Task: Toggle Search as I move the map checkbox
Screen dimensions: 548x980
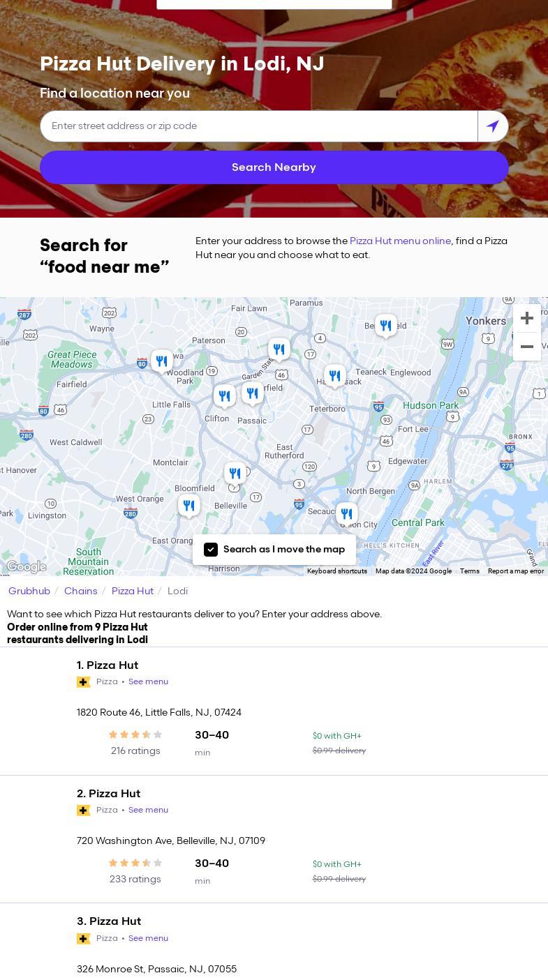Action: click(x=211, y=550)
